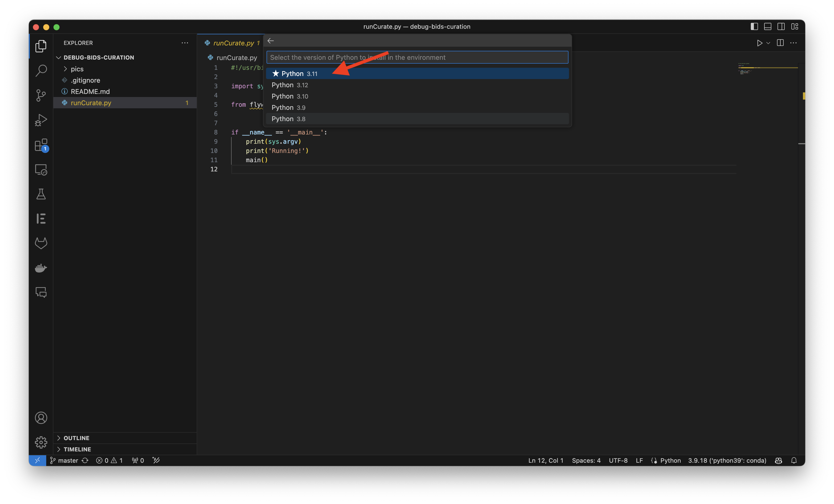Open errors and warnings in status bar
Viewport: 834px width, 504px height.
click(109, 460)
